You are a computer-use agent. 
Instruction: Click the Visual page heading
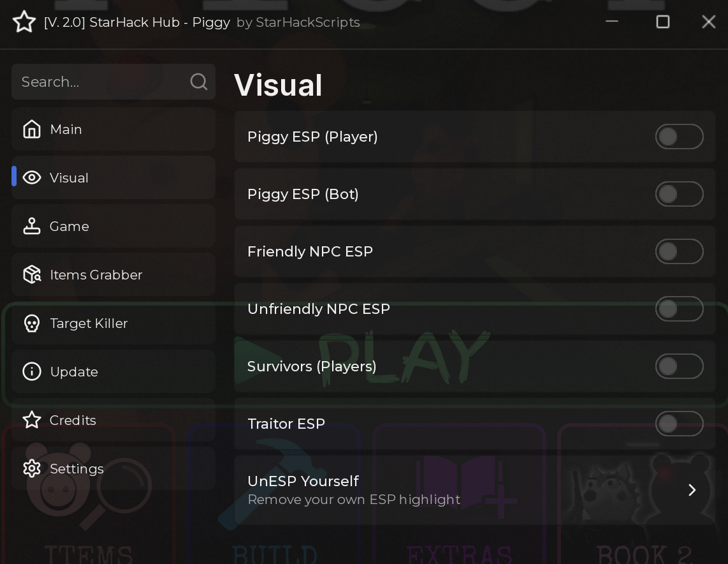coord(278,85)
